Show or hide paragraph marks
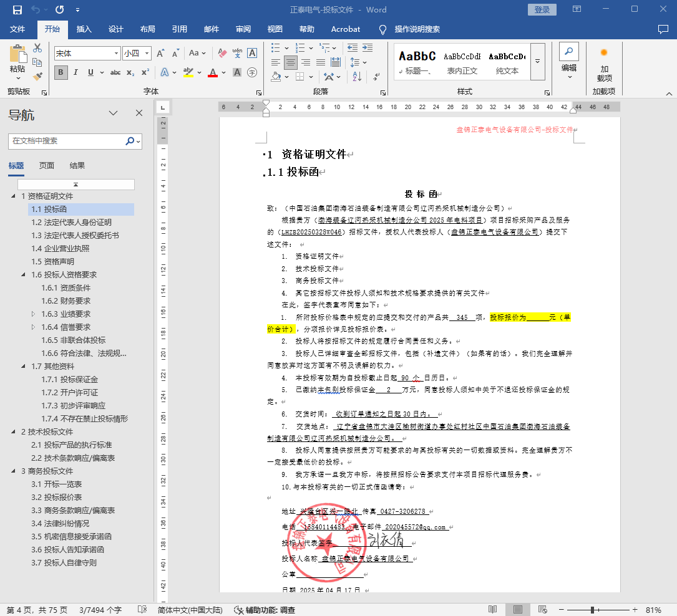Screen dimensions: 677x616 click(376, 76)
